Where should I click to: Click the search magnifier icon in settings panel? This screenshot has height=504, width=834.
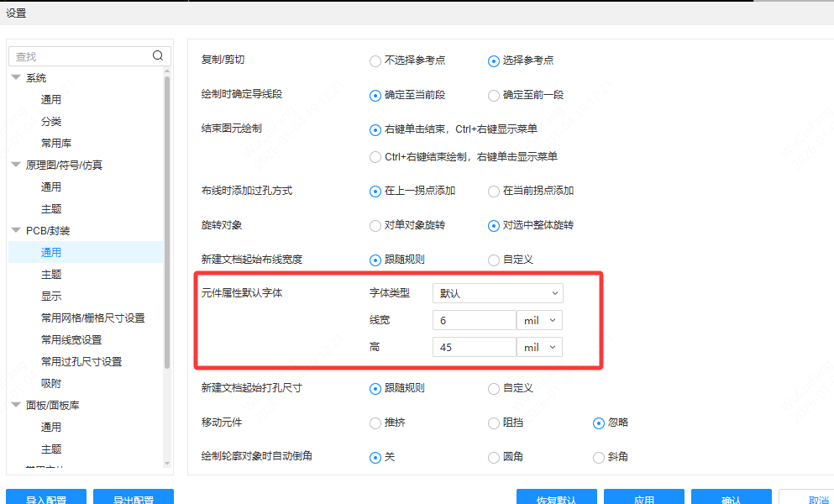pos(158,55)
